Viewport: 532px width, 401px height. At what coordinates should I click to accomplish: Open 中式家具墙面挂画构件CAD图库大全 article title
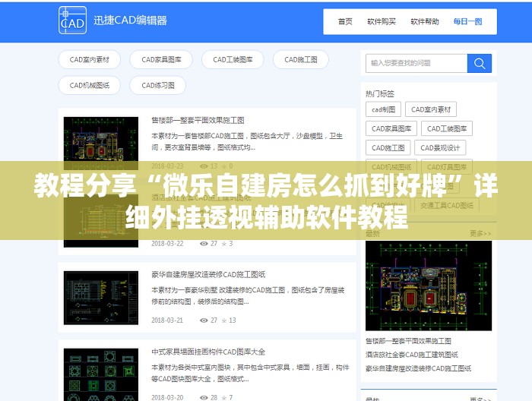pos(208,352)
